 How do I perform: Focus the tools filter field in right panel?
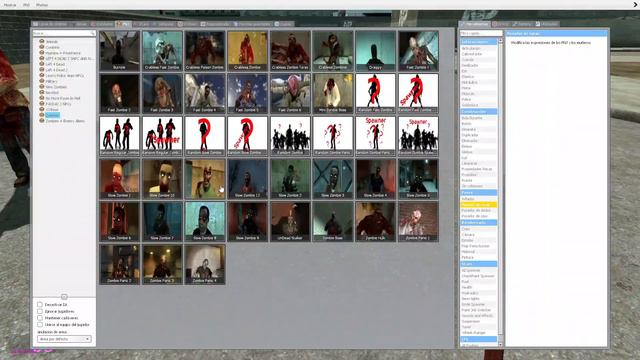481,33
